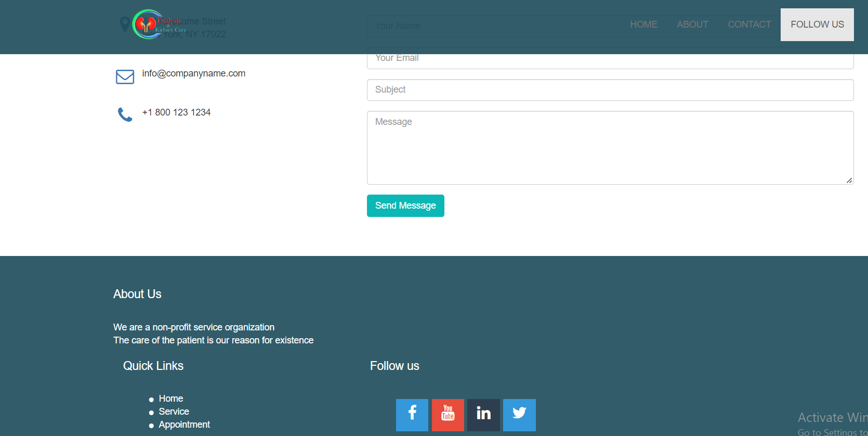
Task: Click the Follow us footer heading
Action: click(394, 366)
